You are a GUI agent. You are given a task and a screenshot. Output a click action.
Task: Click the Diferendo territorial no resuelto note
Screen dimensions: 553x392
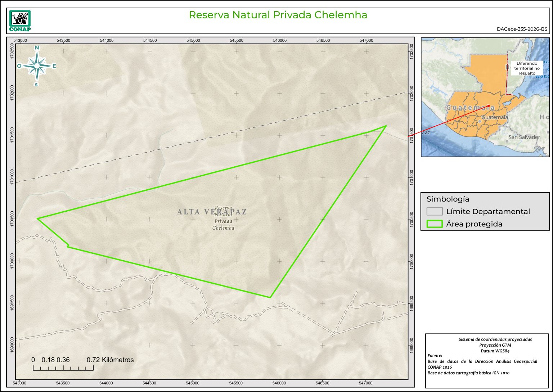pyautogui.click(x=527, y=68)
